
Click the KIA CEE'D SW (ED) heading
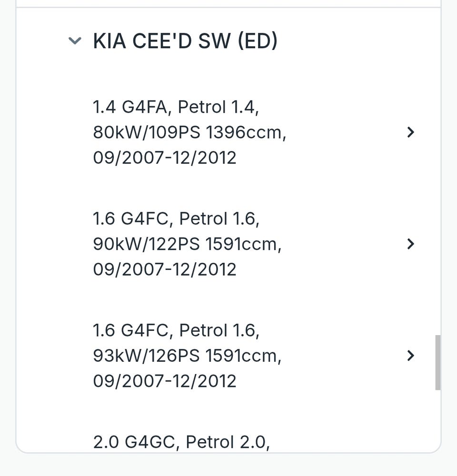click(185, 41)
